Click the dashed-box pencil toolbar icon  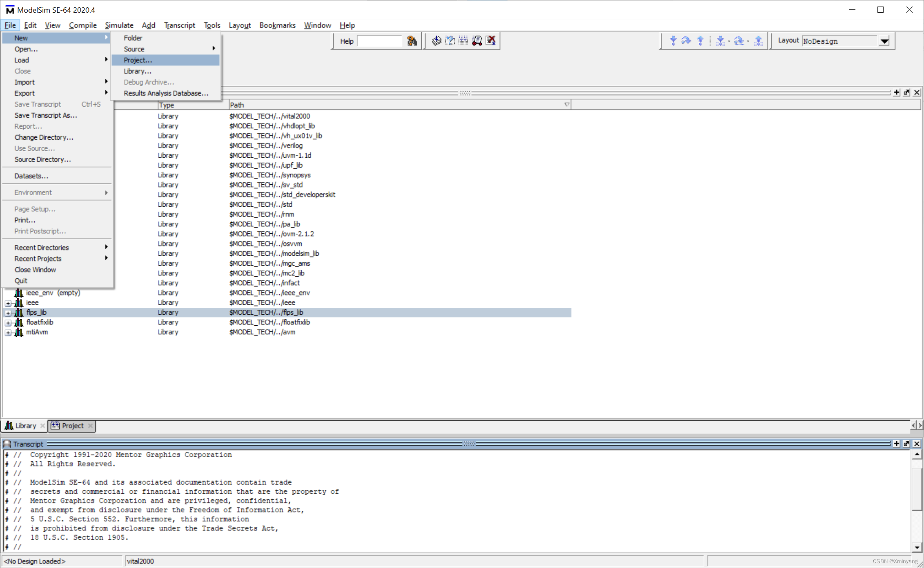click(x=450, y=41)
